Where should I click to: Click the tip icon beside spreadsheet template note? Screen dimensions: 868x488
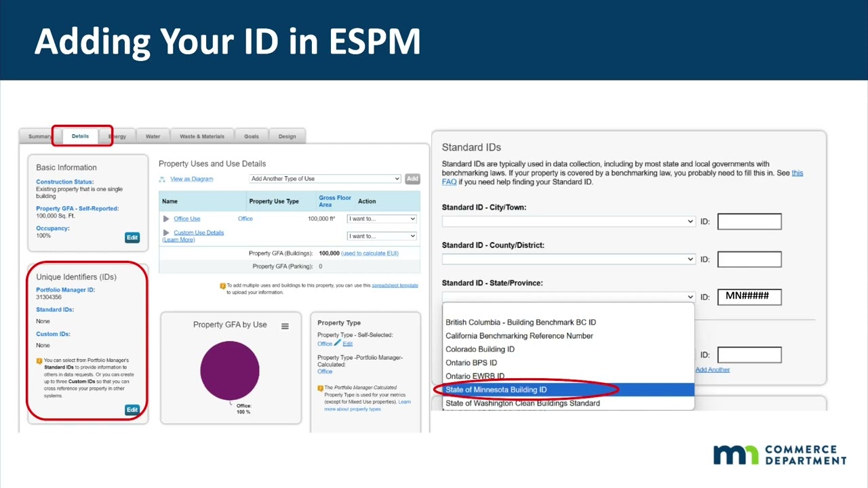coord(222,286)
